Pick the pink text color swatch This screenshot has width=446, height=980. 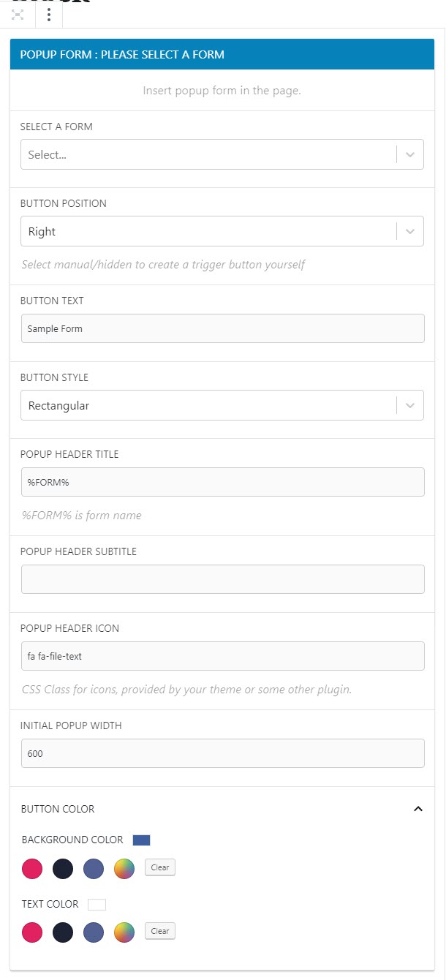coord(32,932)
